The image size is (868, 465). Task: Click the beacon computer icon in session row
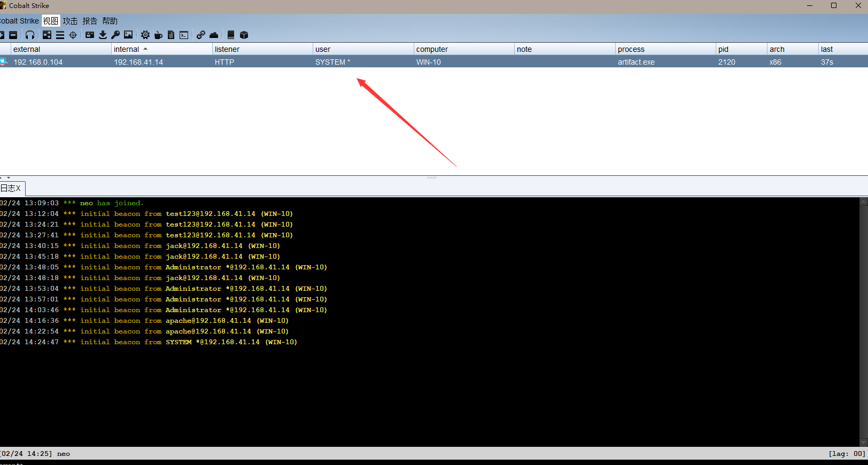pos(4,61)
